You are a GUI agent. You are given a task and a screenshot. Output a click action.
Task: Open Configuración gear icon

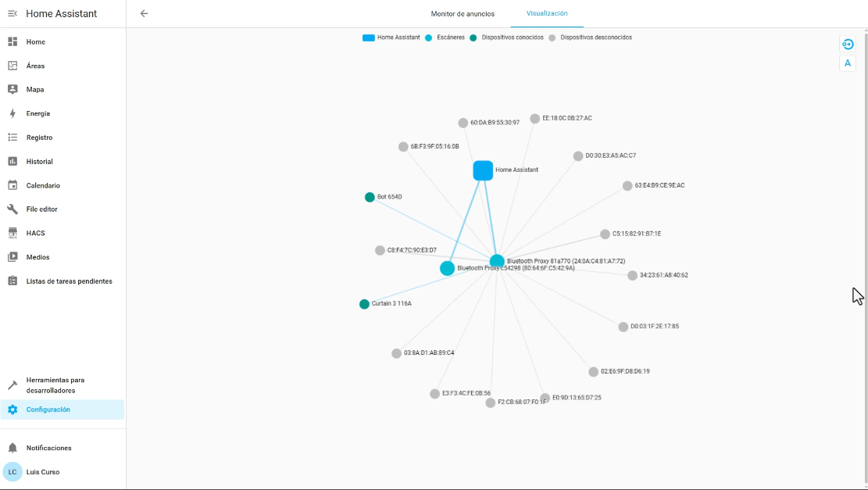pos(13,410)
